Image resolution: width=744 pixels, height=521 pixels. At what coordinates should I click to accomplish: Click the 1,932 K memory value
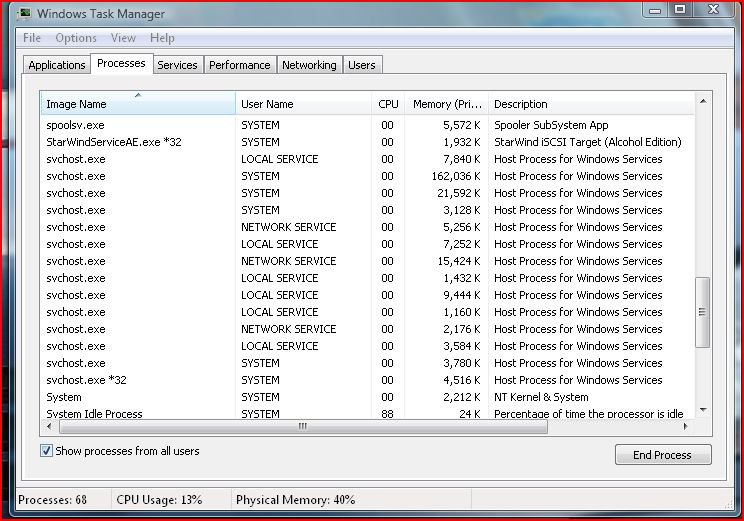point(462,142)
